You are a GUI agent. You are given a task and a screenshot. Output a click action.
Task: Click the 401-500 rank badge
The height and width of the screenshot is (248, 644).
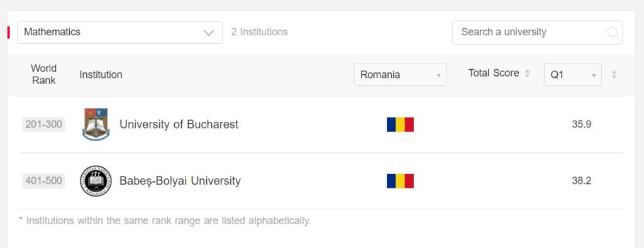[x=43, y=181]
